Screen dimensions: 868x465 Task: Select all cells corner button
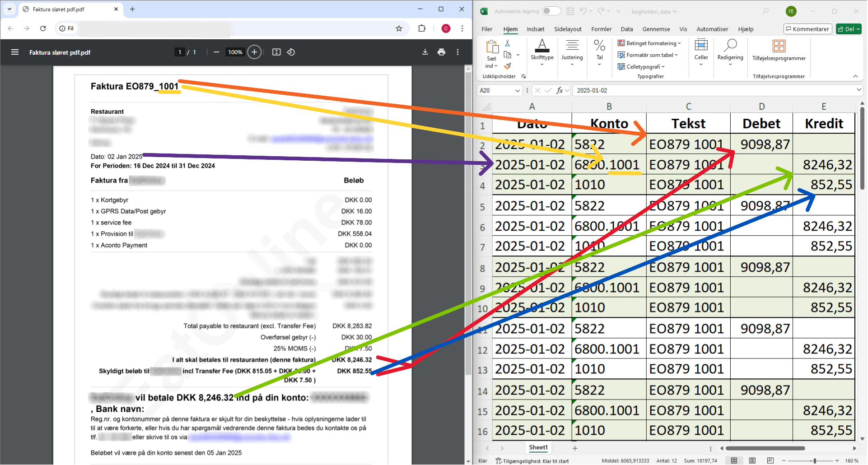pyautogui.click(x=485, y=107)
